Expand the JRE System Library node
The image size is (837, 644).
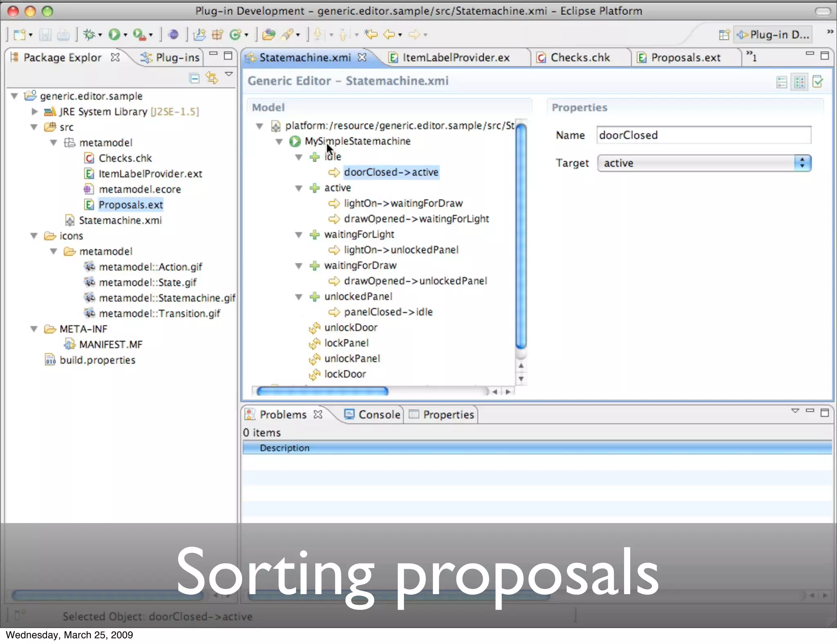(x=35, y=112)
